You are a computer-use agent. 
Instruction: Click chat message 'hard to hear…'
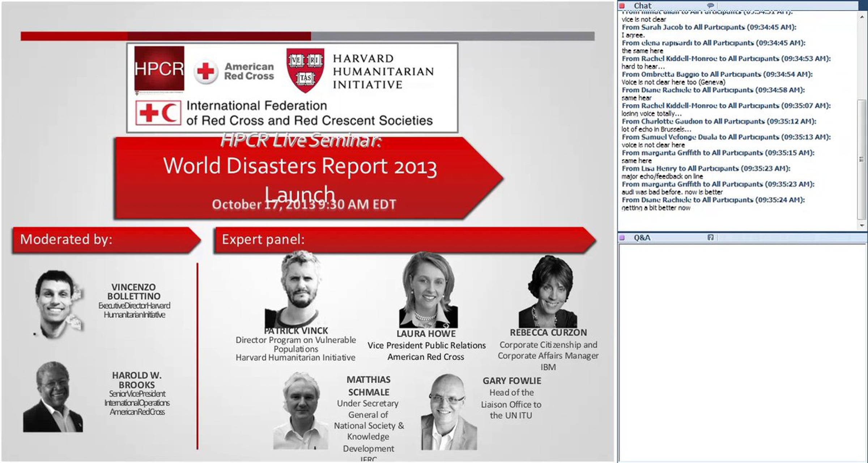coord(643,67)
